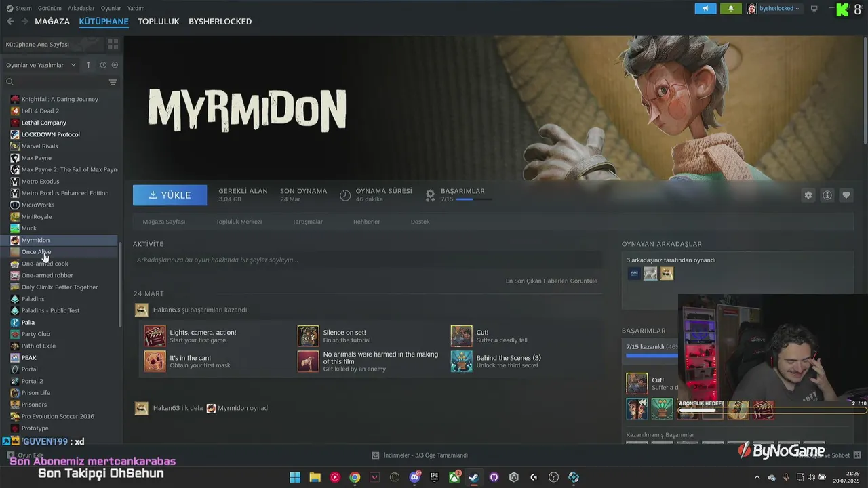Open advanced filter options icon
The image size is (868, 488).
click(113, 82)
